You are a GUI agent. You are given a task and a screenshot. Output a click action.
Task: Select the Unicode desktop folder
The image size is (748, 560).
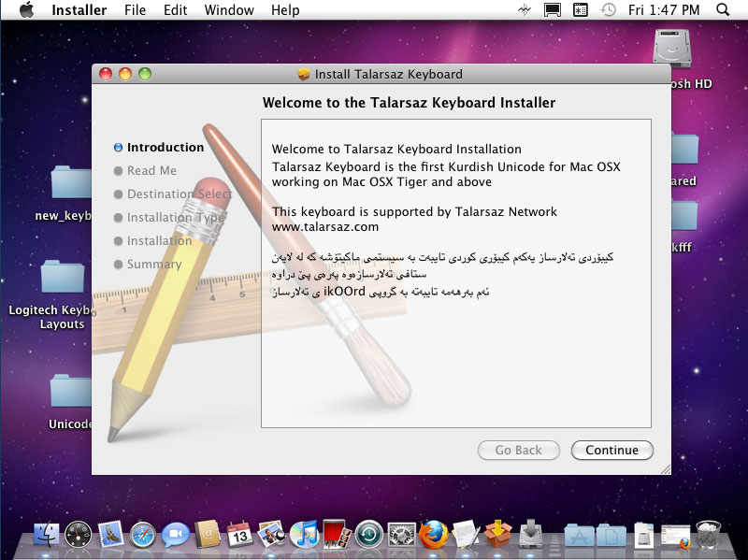[70, 390]
